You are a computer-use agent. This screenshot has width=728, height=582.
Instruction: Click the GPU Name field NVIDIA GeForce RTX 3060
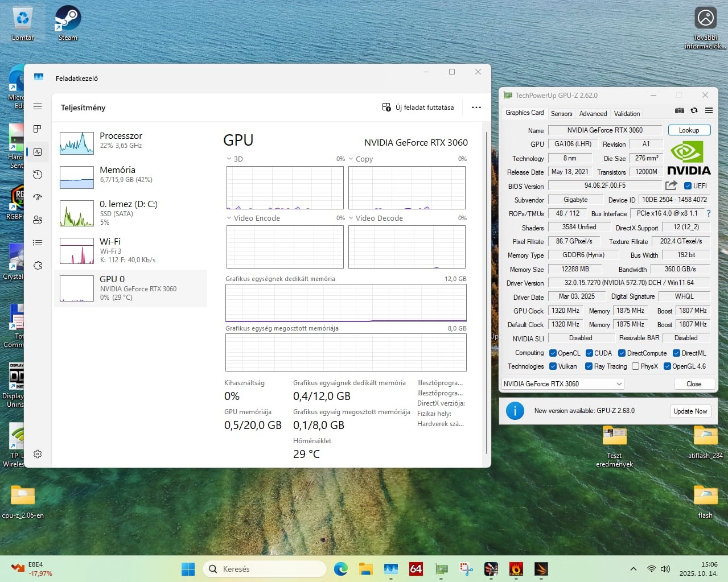coord(605,130)
